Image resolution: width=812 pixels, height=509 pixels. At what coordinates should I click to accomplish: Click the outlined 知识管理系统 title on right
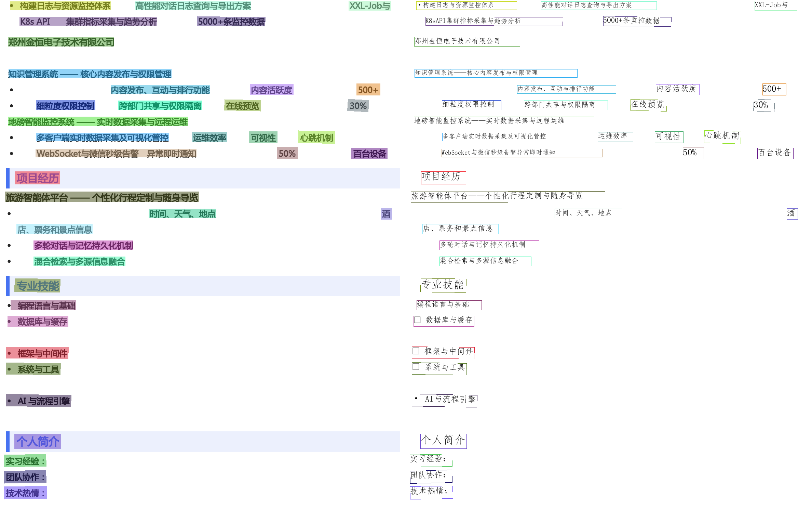[496, 73]
